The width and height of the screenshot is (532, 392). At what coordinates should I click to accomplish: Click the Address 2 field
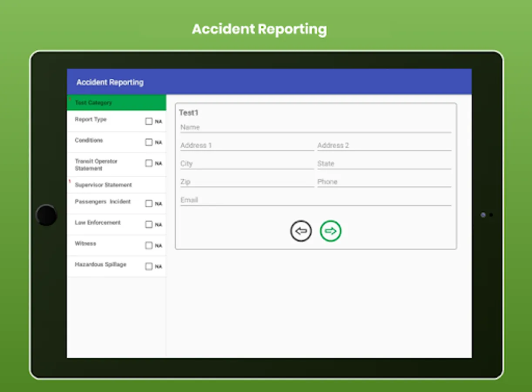tap(384, 145)
